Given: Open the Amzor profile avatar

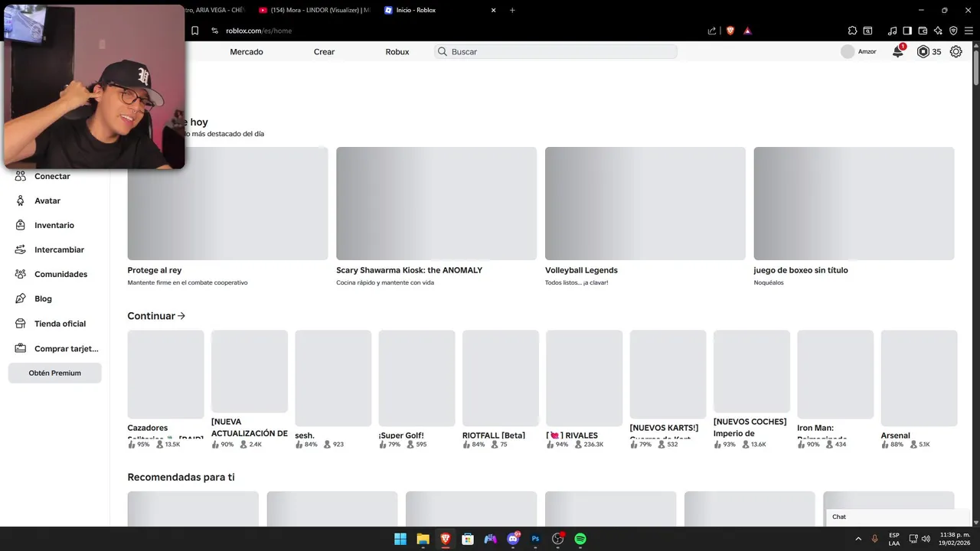Looking at the screenshot, I should click(x=848, y=52).
